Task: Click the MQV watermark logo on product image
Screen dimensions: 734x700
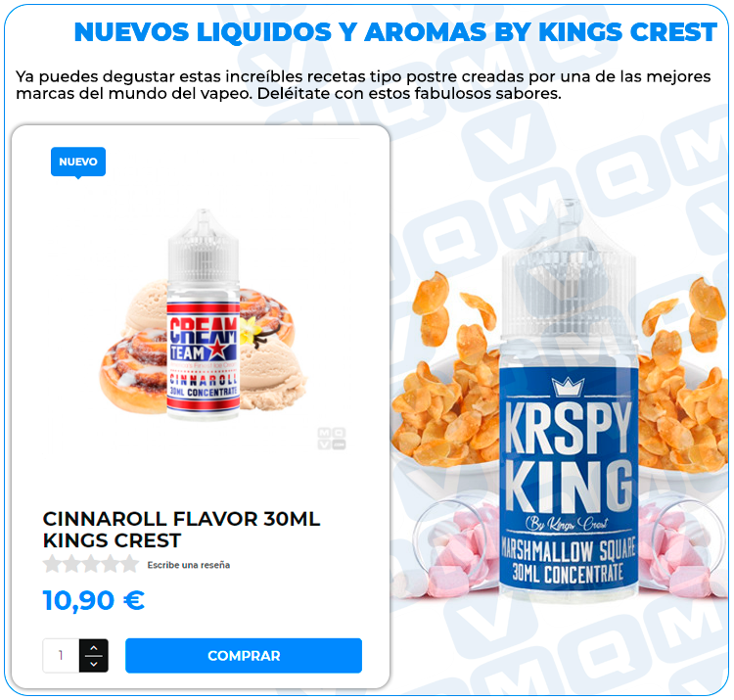Action: pyautogui.click(x=332, y=439)
